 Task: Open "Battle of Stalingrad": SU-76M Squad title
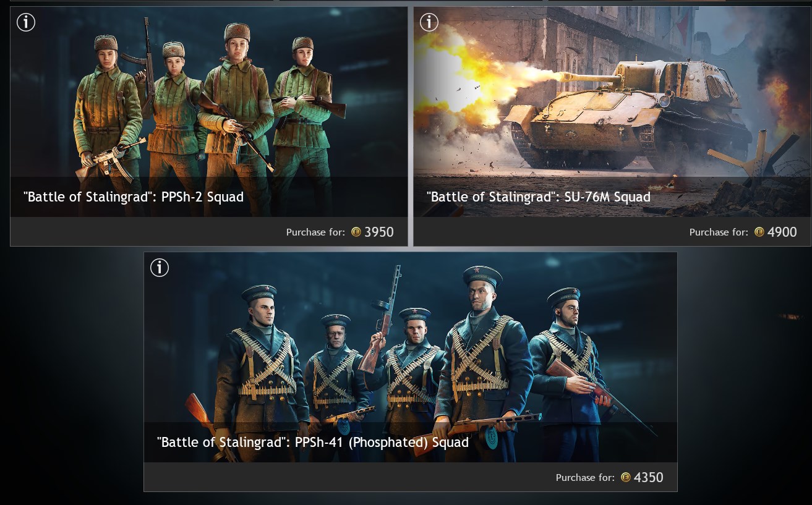(539, 197)
